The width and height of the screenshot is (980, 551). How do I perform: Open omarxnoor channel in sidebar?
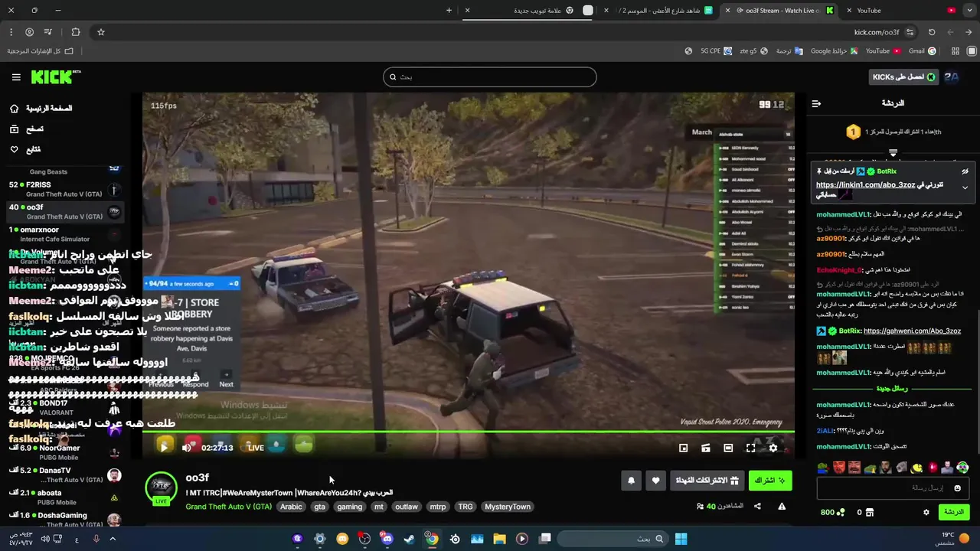point(64,234)
